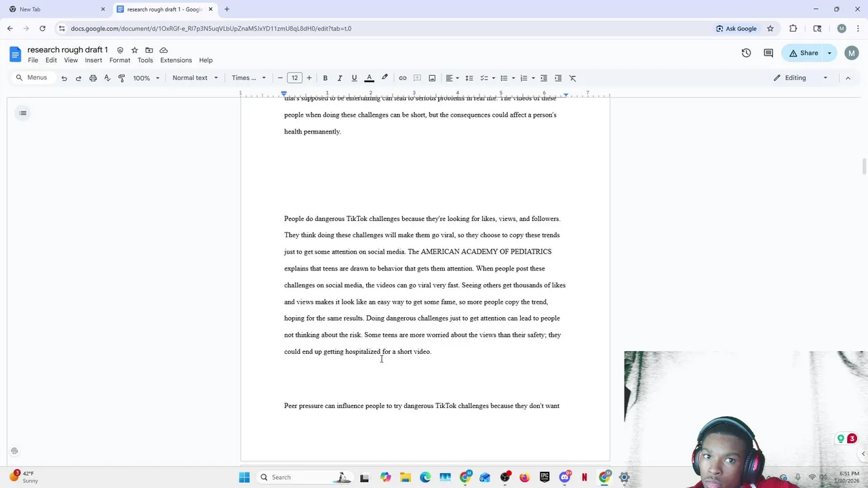Click the font size field showing 12

[x=294, y=78]
